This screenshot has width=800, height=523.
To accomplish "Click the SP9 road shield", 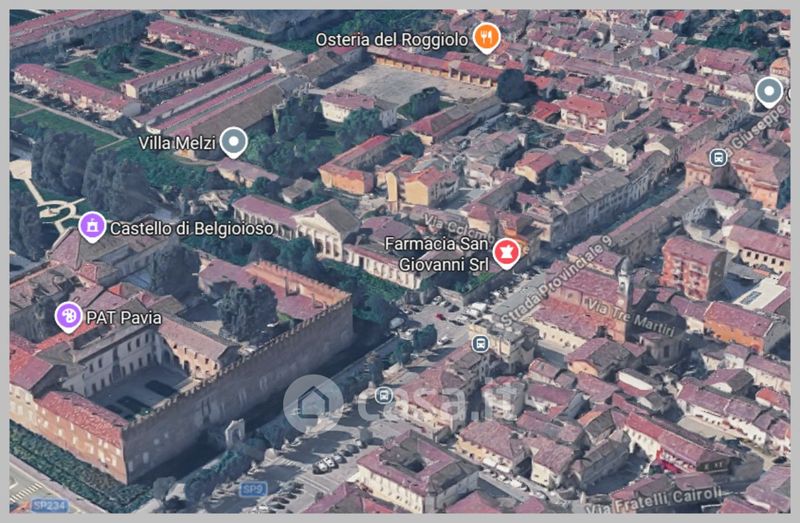I will point(253,488).
